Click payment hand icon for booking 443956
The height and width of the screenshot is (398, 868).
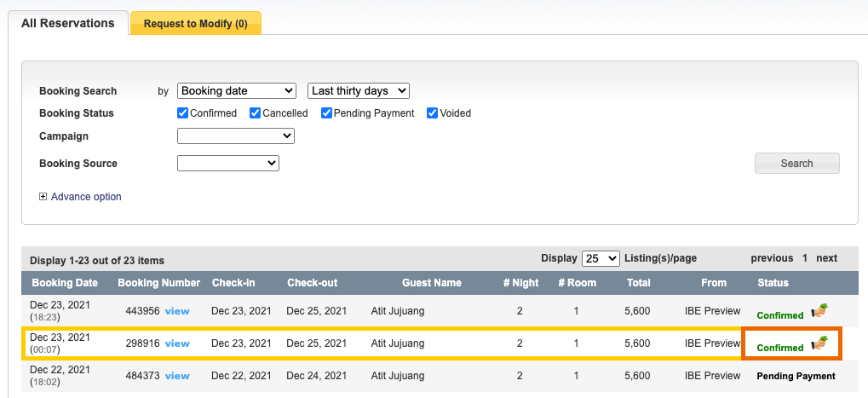point(819,311)
